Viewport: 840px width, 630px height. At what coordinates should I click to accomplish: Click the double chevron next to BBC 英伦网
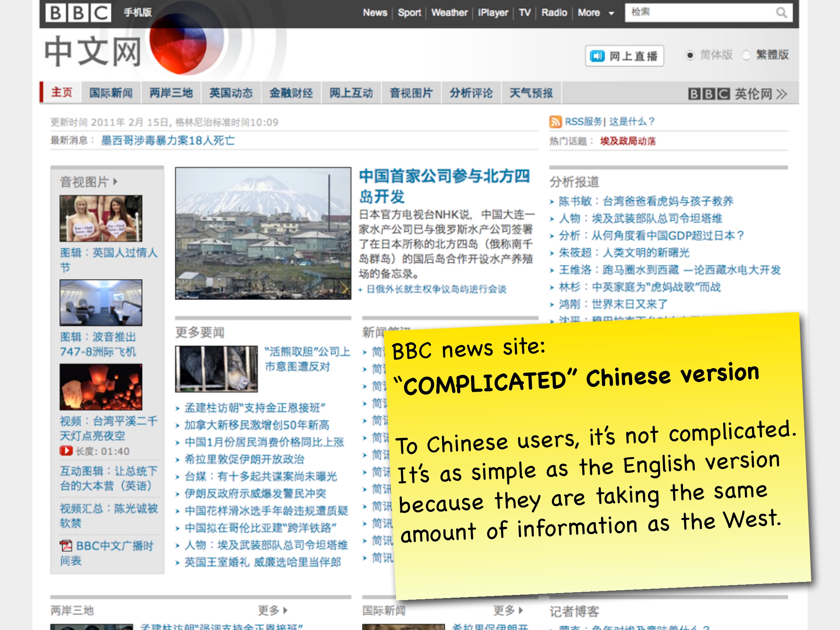782,94
